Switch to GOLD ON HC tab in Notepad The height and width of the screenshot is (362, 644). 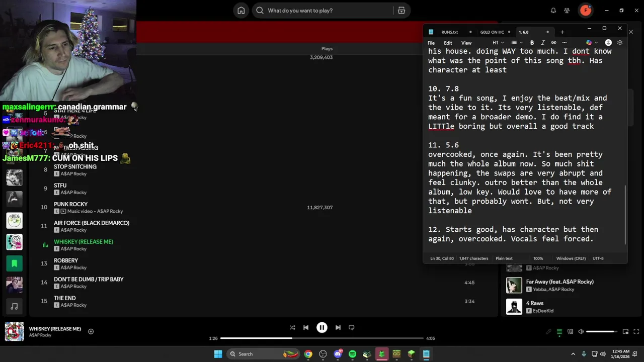click(x=492, y=32)
